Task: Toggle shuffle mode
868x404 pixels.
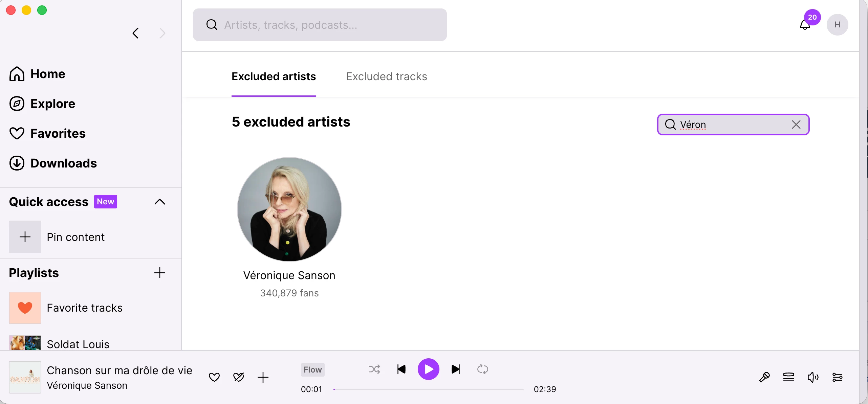Action: click(x=374, y=369)
